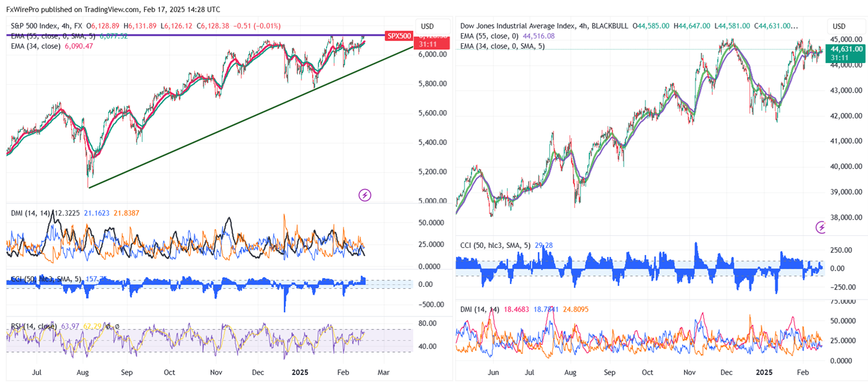Click the 2025 label on S&P 500 time axis

pos(299,372)
